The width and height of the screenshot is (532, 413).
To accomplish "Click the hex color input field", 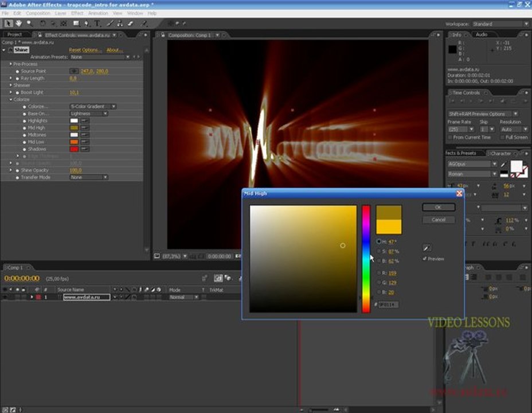I will pyautogui.click(x=388, y=305).
